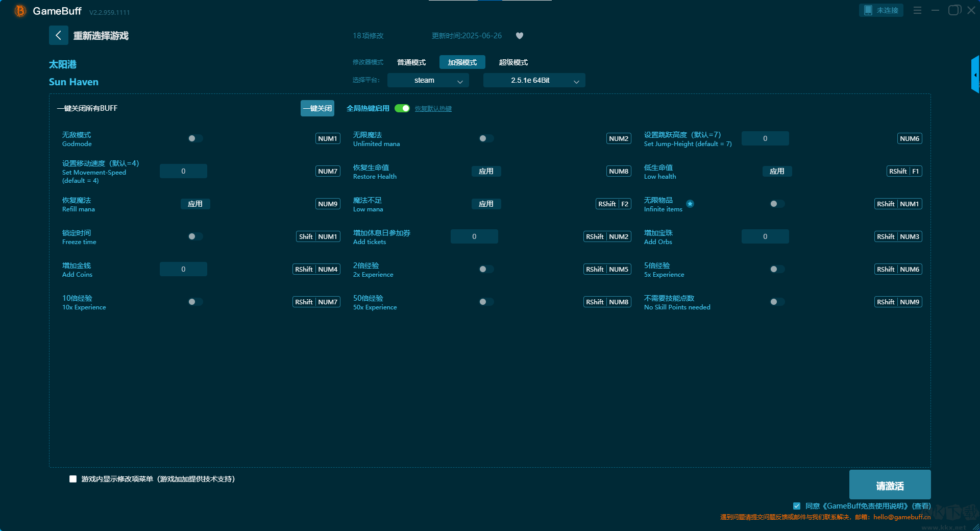Image resolution: width=980 pixels, height=531 pixels.
Task: Apply Refill mana
Action: pos(195,204)
